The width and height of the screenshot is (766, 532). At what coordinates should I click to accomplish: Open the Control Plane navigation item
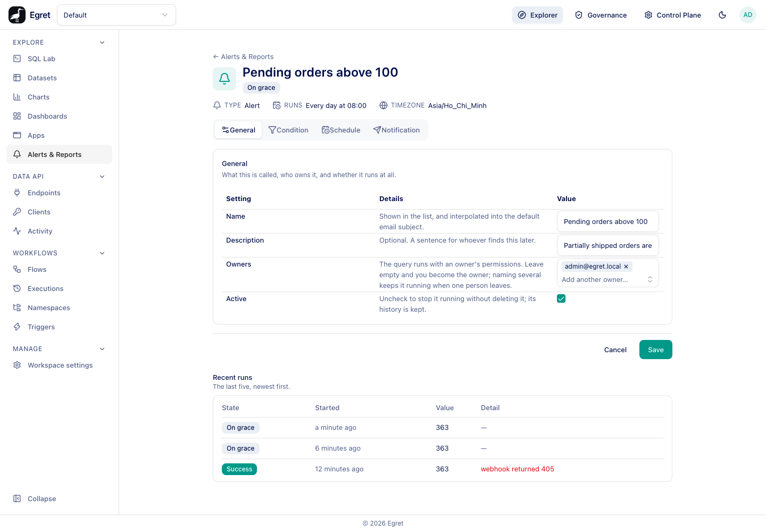(x=672, y=15)
